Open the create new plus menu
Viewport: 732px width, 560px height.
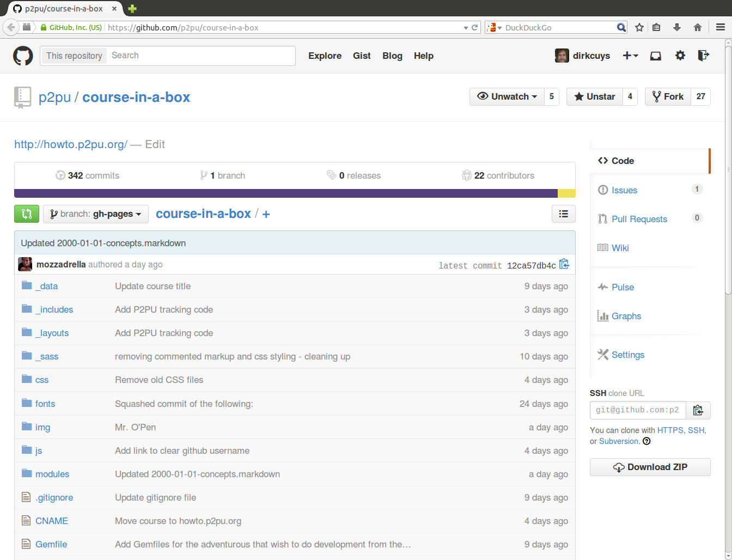click(x=630, y=56)
